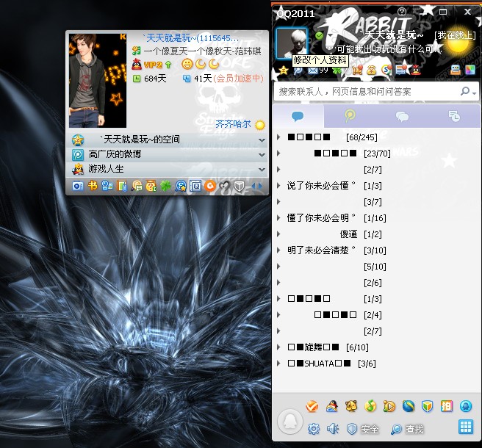Open the news feed icon in header
The image size is (482, 448).
tap(401, 71)
